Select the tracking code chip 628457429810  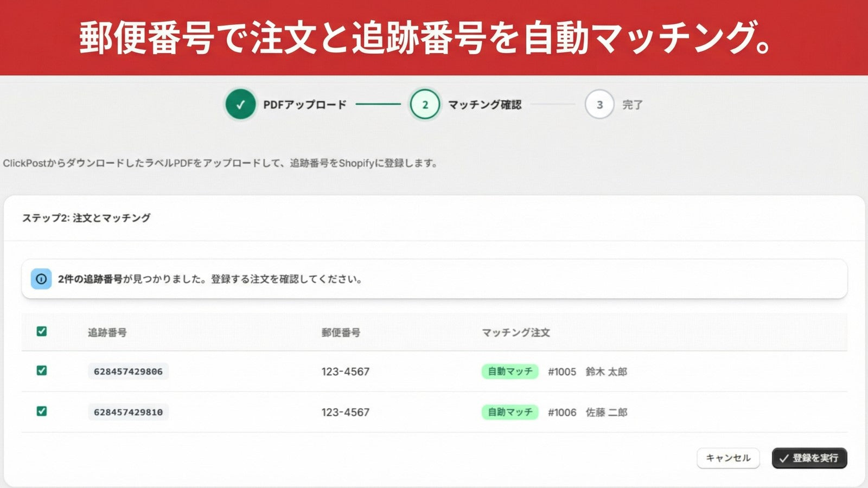128,412
